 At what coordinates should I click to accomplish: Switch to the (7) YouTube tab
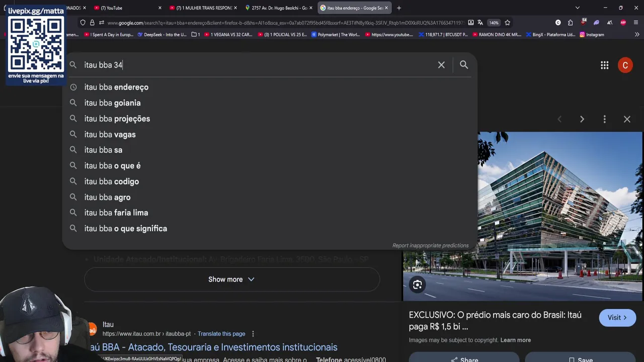click(128, 8)
